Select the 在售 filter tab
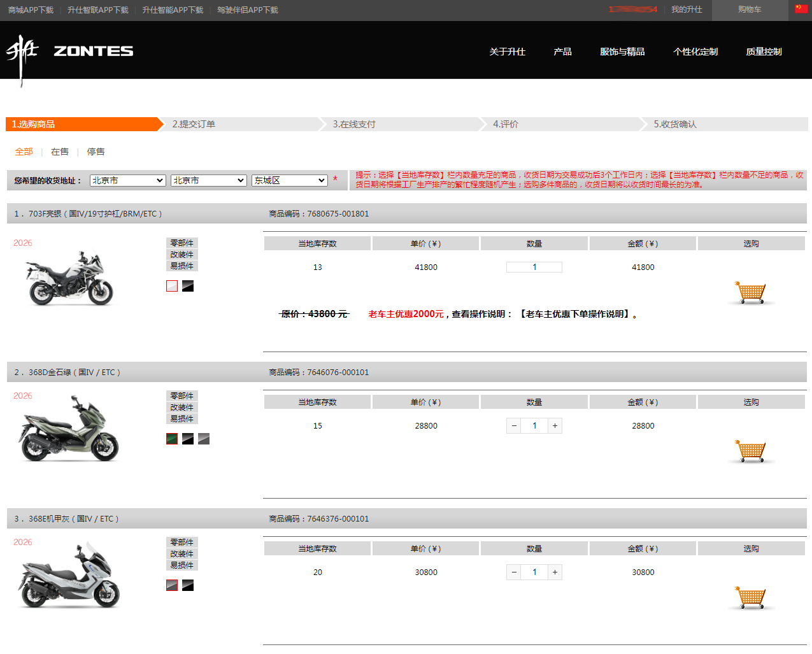 click(60, 152)
